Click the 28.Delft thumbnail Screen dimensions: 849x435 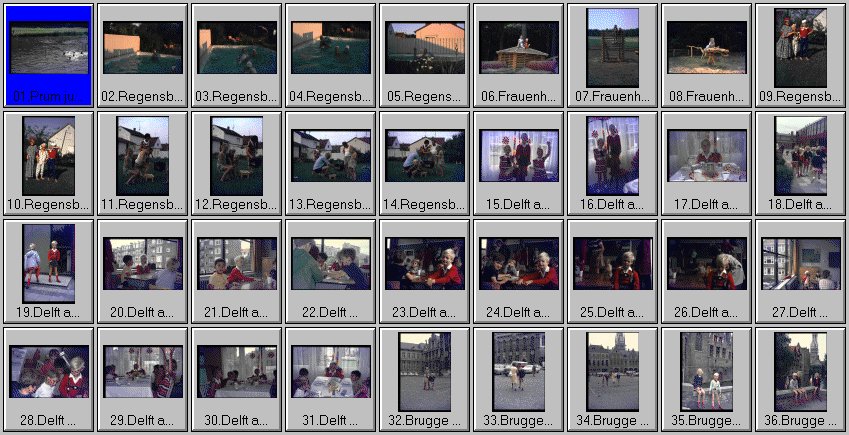[49, 372]
